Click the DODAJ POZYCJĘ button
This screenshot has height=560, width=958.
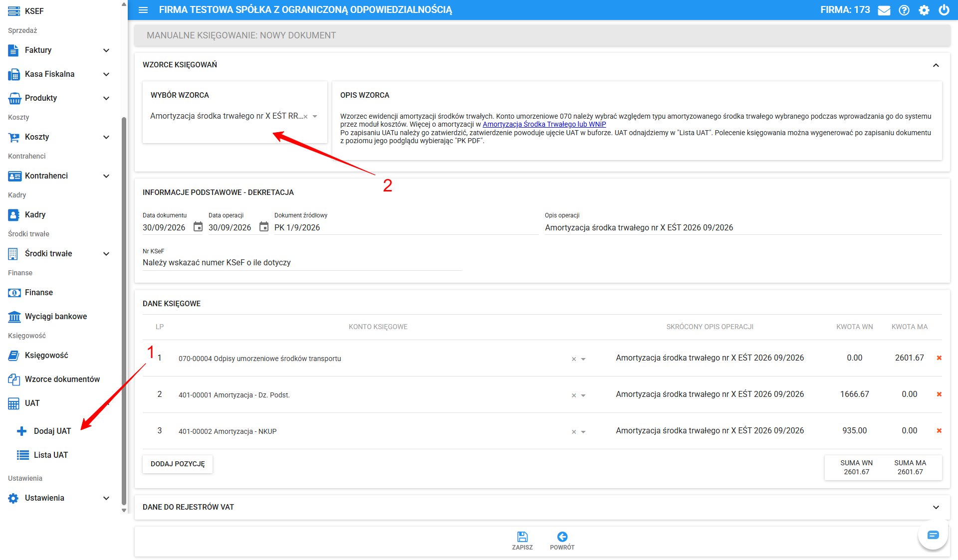coord(178,464)
